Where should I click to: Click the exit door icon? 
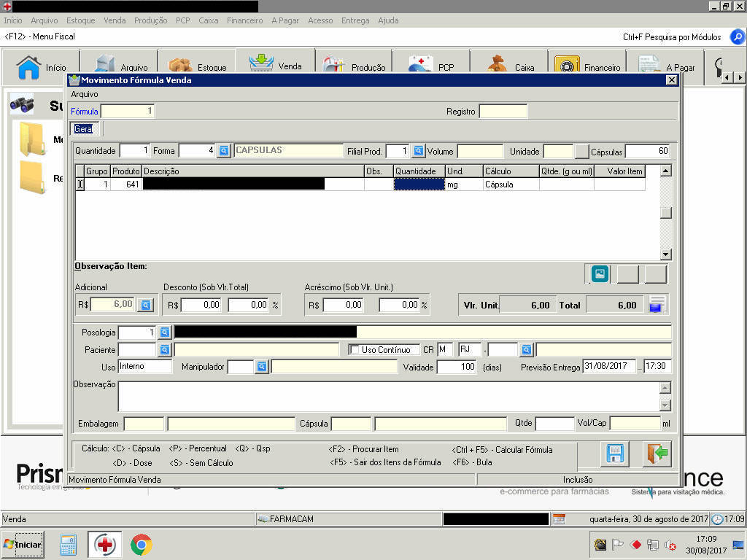657,454
